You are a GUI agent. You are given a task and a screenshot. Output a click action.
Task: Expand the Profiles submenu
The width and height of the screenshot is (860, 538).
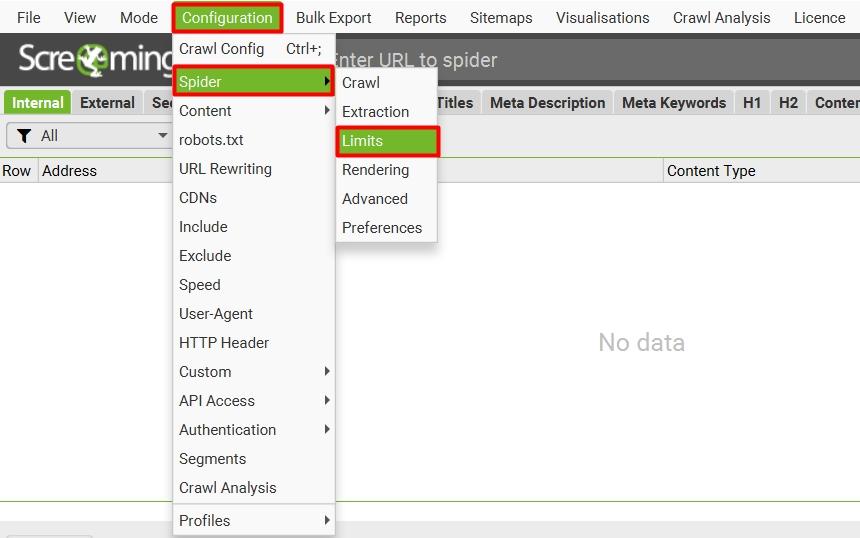coord(253,521)
